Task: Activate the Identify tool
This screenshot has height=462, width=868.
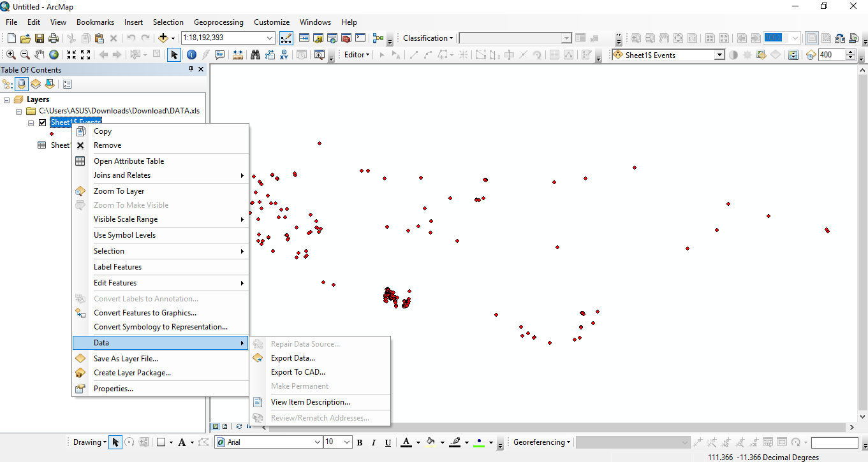Action: [x=191, y=55]
